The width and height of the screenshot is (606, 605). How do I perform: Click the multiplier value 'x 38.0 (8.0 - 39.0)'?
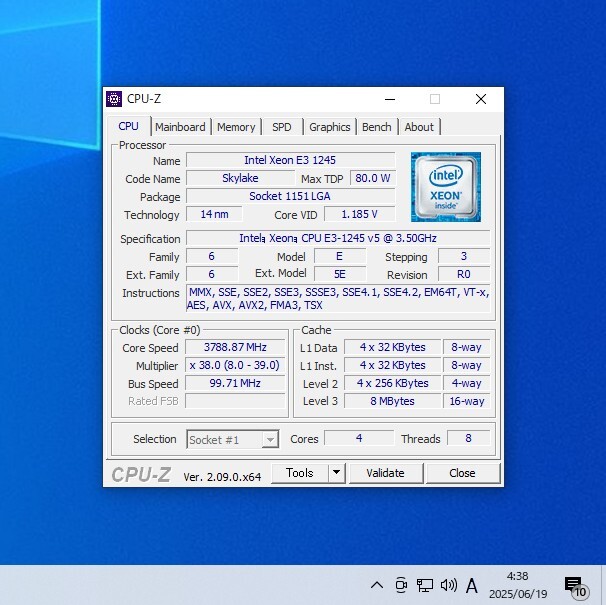point(235,365)
